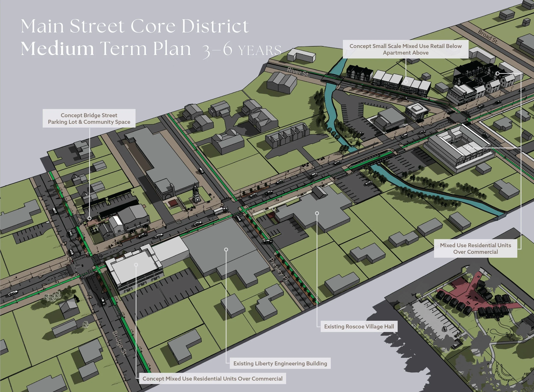Click the Concept Small Scale Mixed Use Retail label
The image size is (534, 392).
click(x=405, y=49)
